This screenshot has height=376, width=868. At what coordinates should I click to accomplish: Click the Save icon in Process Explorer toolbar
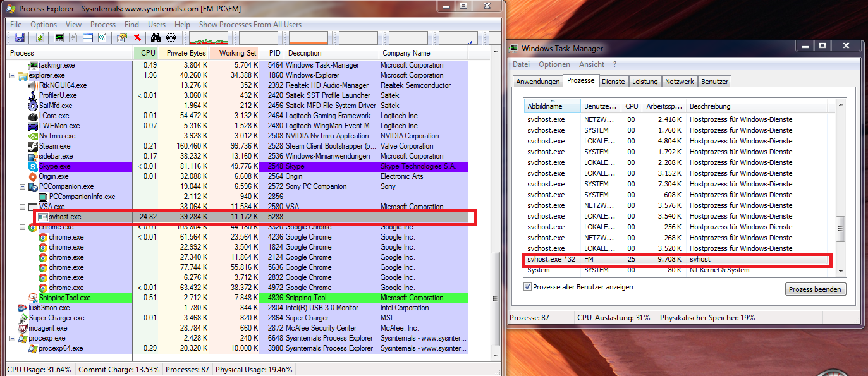click(20, 38)
